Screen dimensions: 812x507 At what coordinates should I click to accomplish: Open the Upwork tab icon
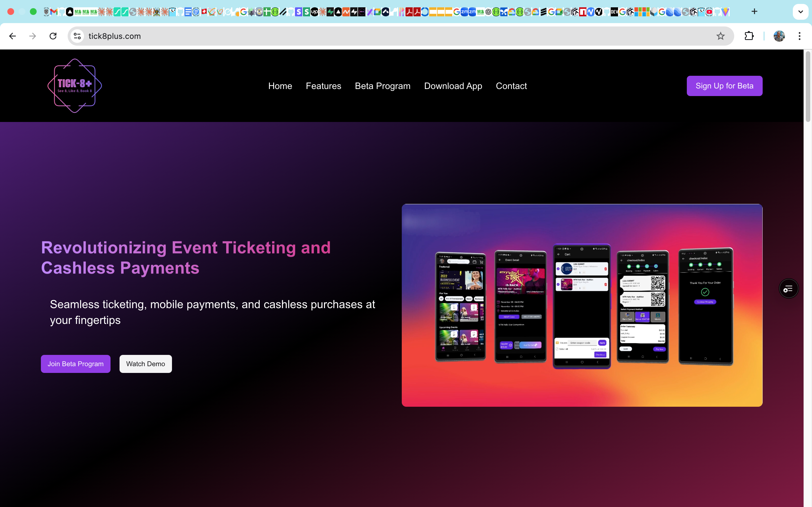coord(314,12)
